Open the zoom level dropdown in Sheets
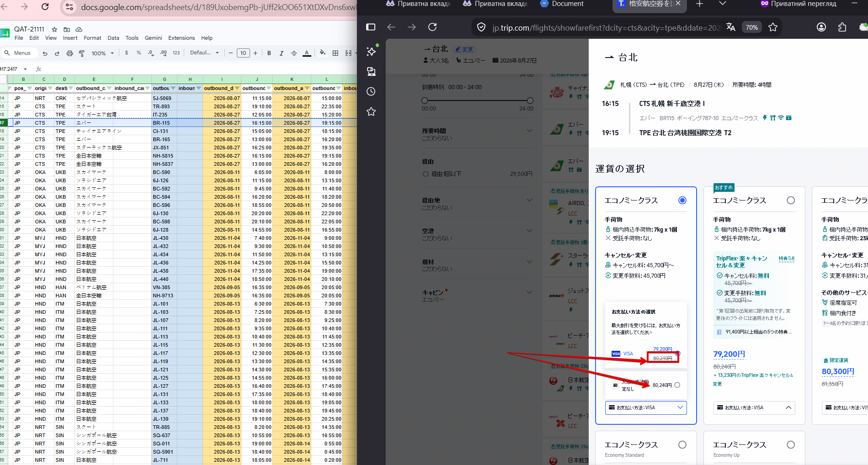The height and width of the screenshot is (465, 868). click(103, 53)
